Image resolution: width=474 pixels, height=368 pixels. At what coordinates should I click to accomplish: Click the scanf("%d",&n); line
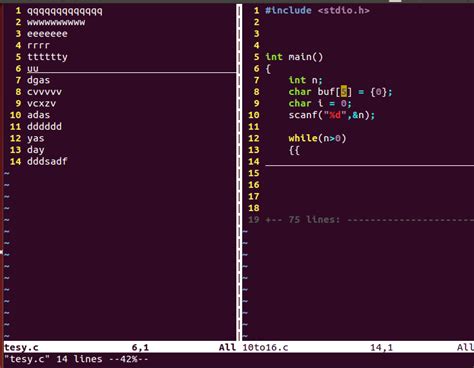click(332, 115)
